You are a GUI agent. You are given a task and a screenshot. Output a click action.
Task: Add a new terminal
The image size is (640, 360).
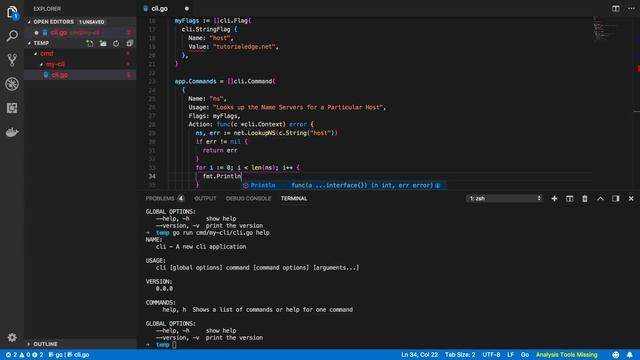click(x=554, y=198)
